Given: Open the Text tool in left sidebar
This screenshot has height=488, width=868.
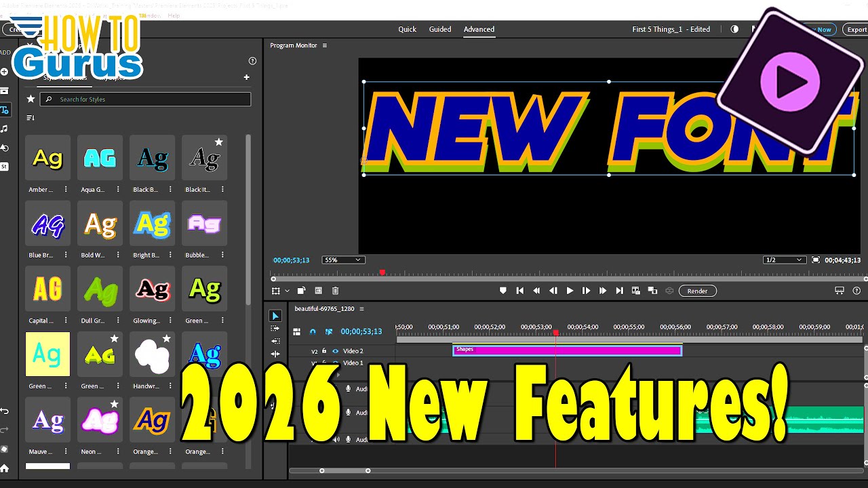Looking at the screenshot, I should pyautogui.click(x=5, y=110).
